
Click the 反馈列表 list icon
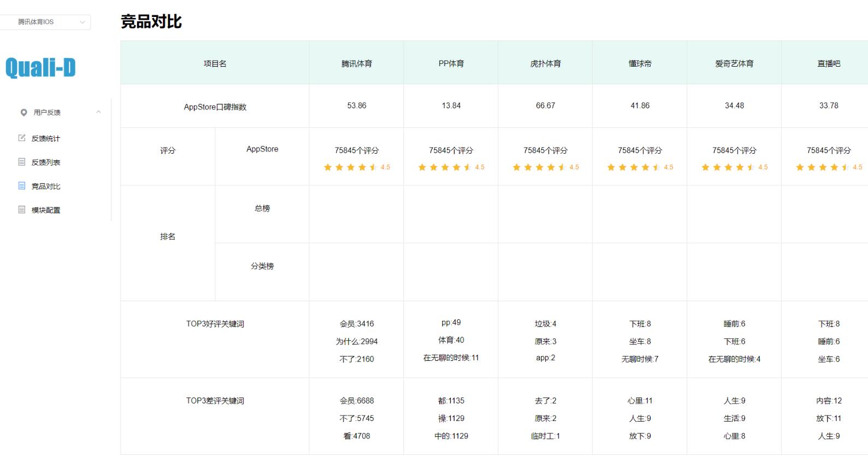[x=22, y=162]
